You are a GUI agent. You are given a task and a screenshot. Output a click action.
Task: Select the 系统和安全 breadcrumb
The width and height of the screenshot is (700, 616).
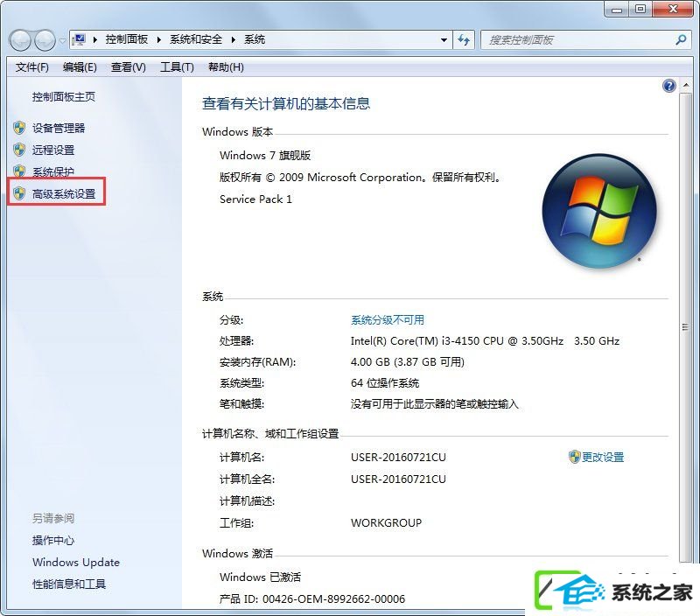(195, 39)
